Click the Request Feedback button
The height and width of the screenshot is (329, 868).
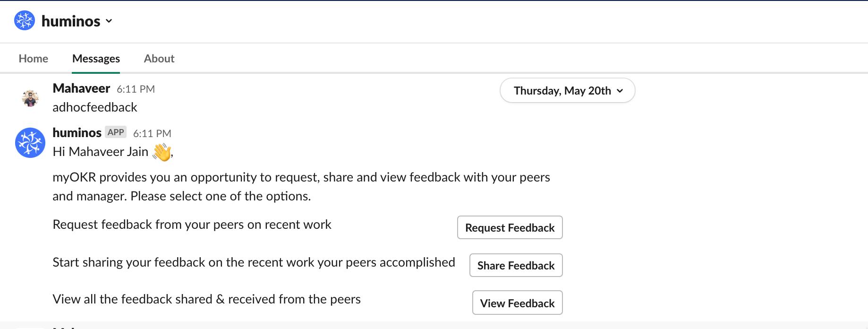click(510, 227)
